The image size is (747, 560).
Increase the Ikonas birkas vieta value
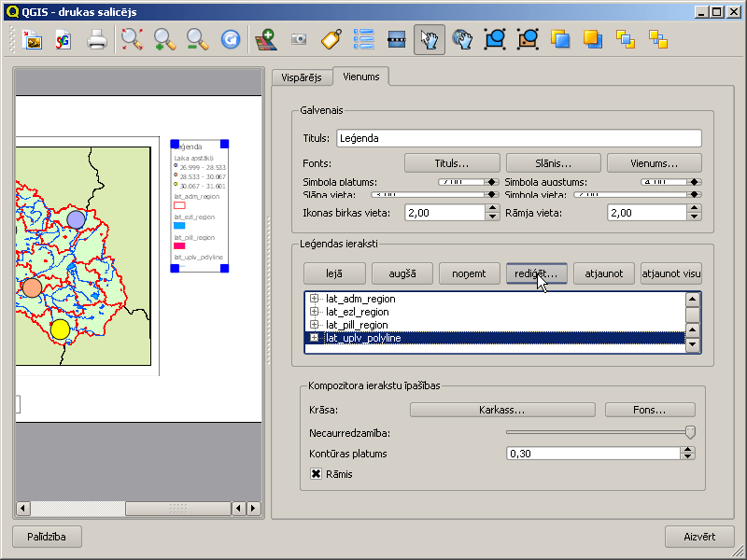pos(492,208)
